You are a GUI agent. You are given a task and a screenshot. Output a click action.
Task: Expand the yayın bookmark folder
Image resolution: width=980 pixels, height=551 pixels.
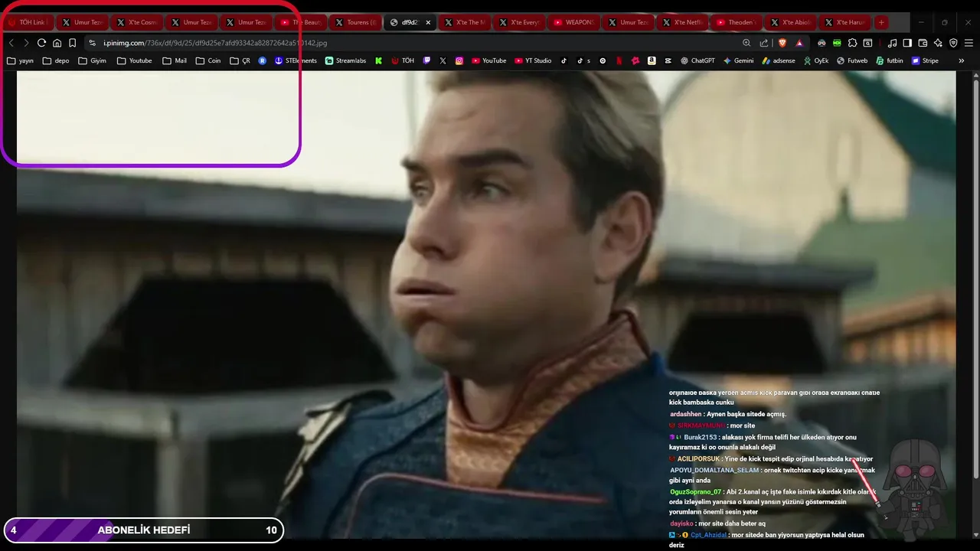21,60
